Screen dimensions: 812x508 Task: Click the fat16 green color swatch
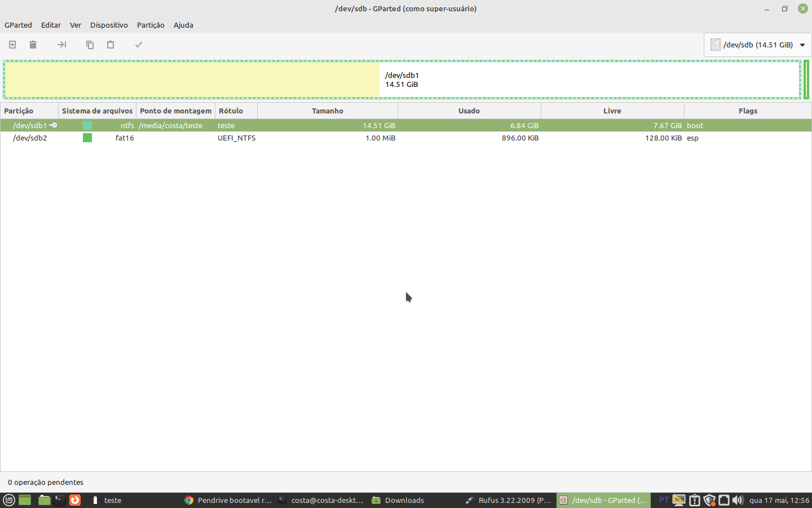87,138
